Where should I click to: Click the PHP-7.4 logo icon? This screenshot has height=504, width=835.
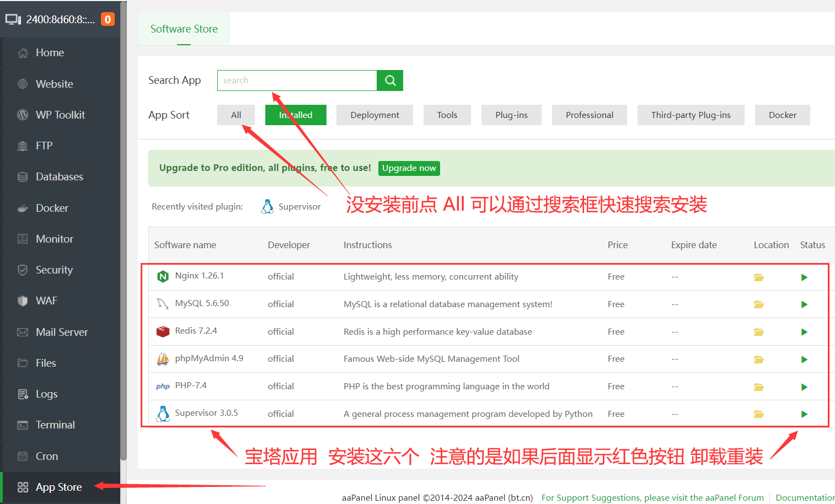point(163,387)
